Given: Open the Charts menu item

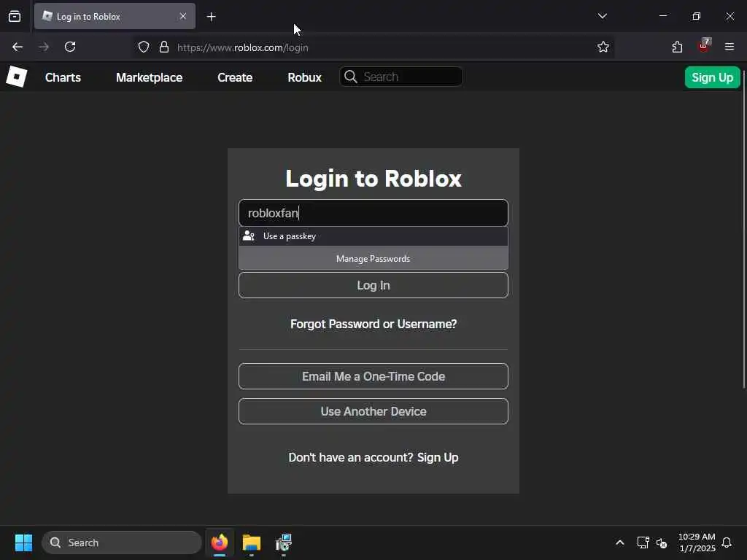Looking at the screenshot, I should 63,77.
